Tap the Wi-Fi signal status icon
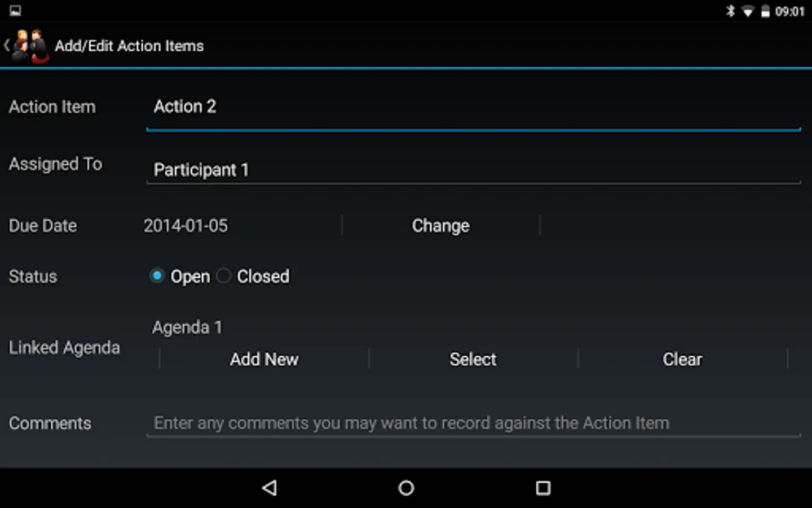 pyautogui.click(x=748, y=11)
